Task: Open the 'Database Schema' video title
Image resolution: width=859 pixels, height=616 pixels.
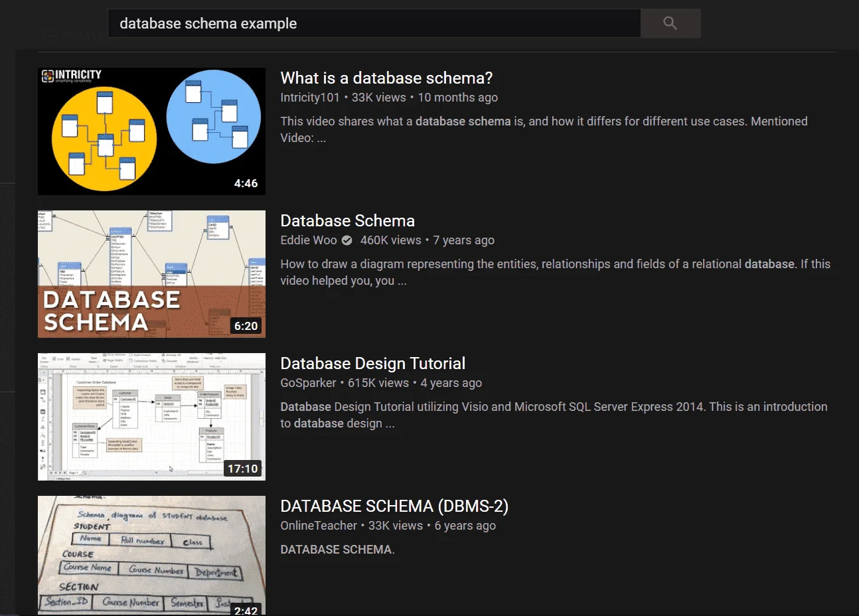Action: coord(347,221)
